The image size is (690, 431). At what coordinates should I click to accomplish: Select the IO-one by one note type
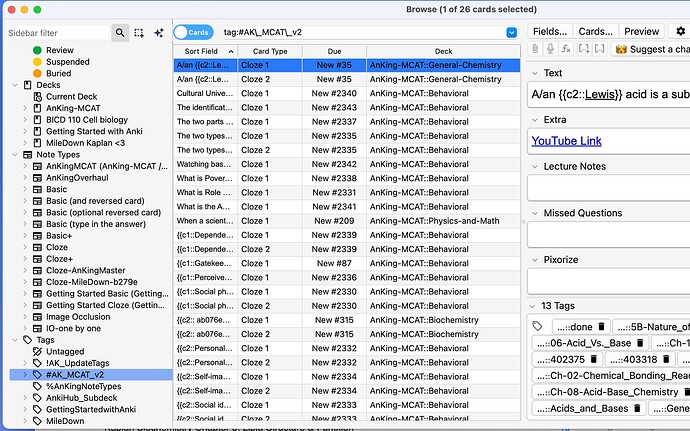tap(73, 328)
